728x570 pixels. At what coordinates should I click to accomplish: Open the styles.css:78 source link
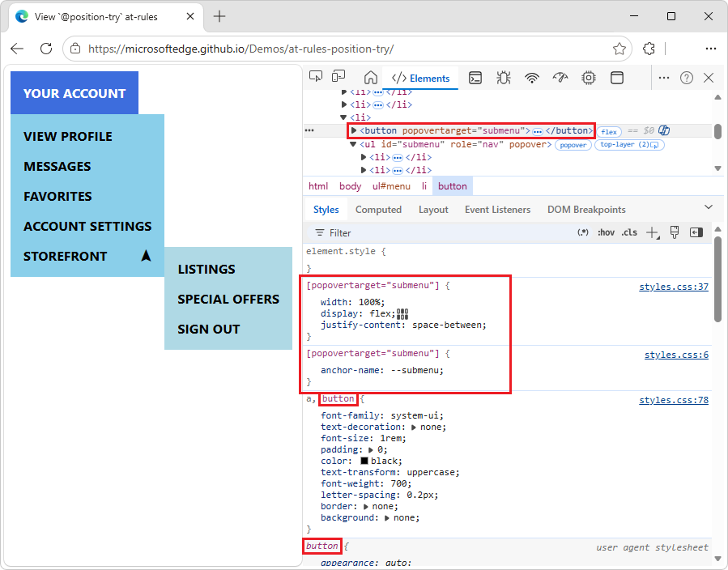point(674,400)
